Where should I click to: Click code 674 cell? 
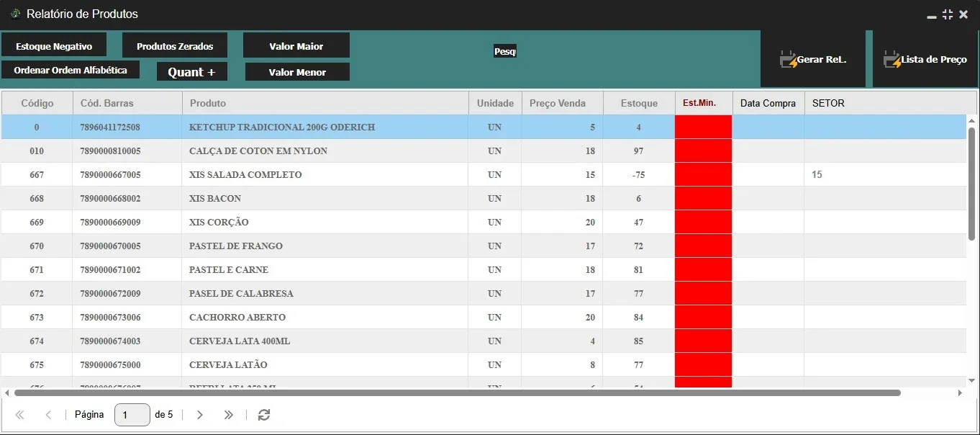37,341
